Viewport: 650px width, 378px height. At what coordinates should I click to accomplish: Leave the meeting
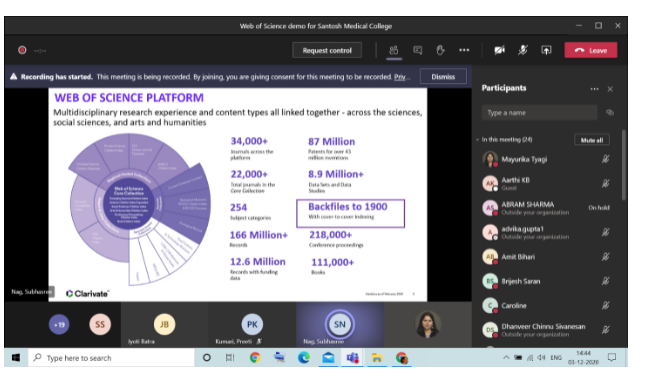pos(591,50)
